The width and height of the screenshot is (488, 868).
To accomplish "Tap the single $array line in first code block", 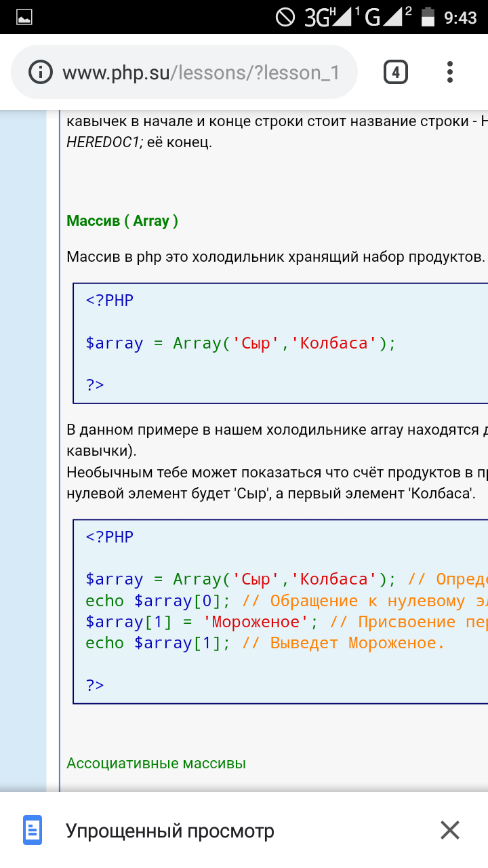I will 241,343.
